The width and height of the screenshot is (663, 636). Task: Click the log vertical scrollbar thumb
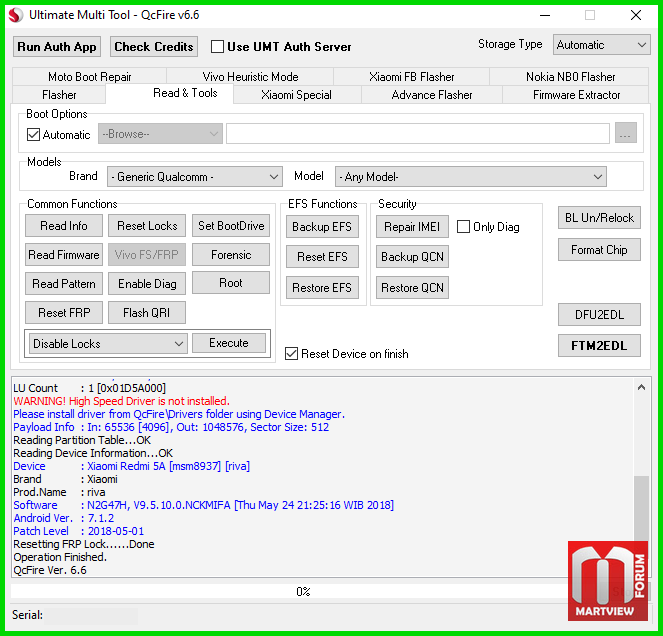641,509
